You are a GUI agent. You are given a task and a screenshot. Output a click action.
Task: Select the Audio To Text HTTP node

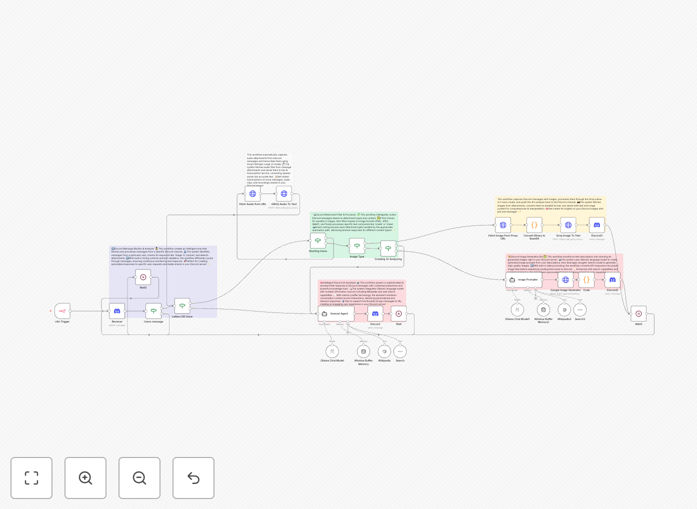click(284, 193)
